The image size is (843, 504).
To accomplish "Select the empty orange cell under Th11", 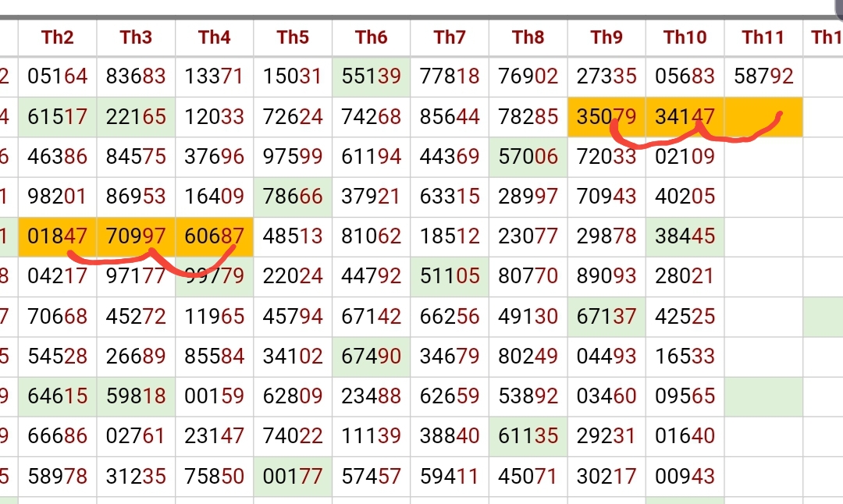I will pos(763,117).
